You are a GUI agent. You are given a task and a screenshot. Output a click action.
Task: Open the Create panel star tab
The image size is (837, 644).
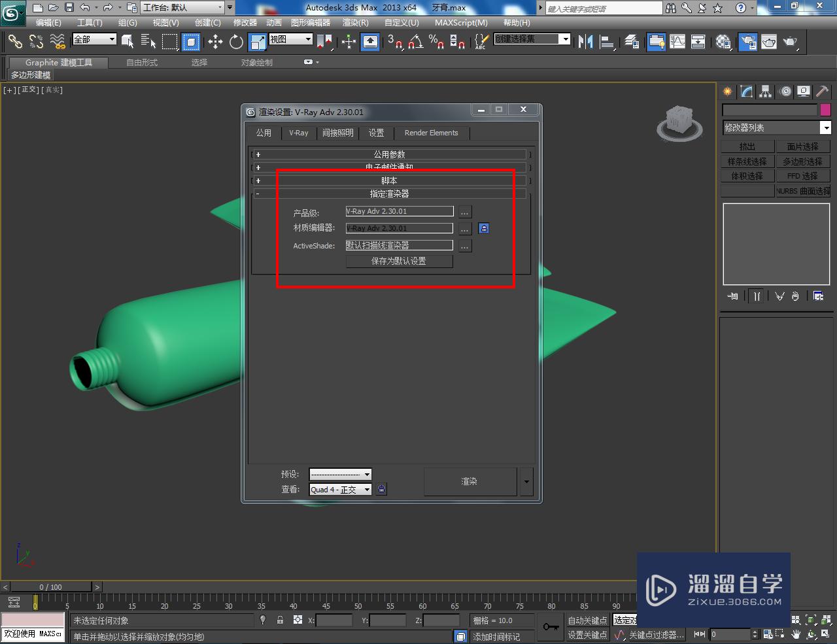point(728,92)
